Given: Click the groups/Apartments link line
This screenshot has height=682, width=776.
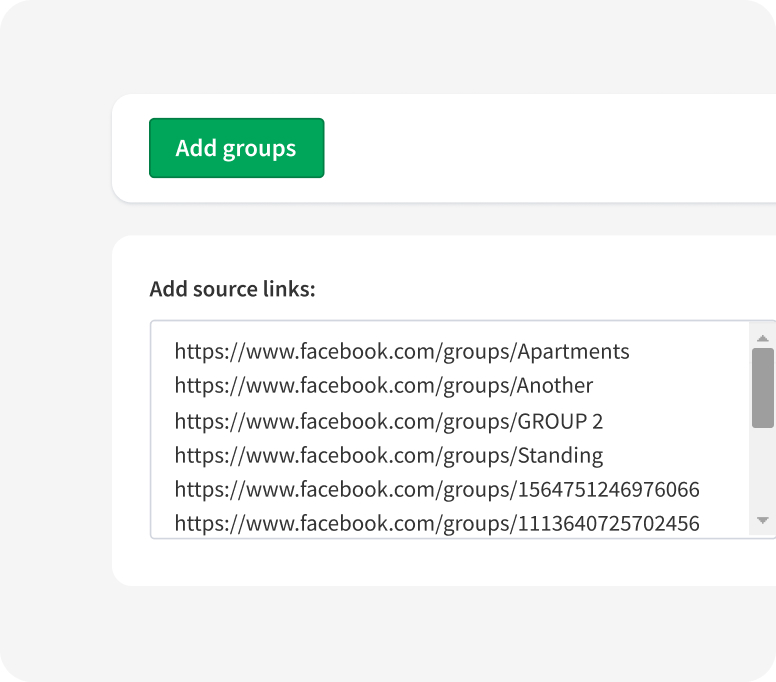Looking at the screenshot, I should coord(402,351).
